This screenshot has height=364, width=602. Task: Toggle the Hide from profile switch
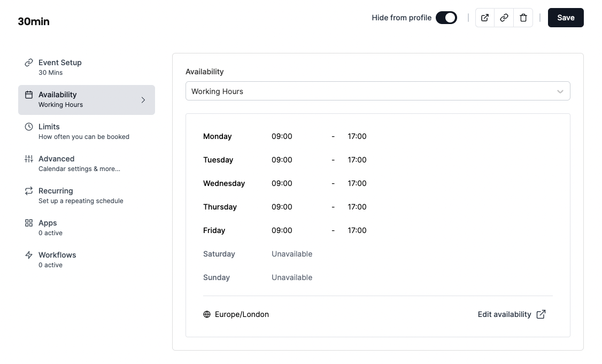click(x=446, y=18)
